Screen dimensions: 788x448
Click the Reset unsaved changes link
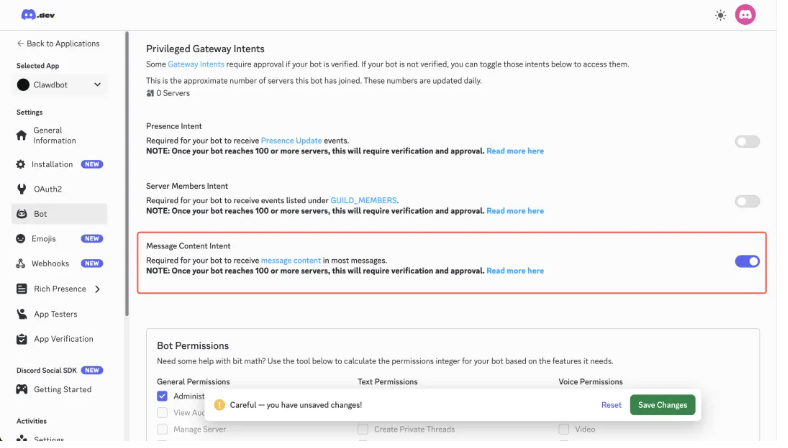coord(611,405)
